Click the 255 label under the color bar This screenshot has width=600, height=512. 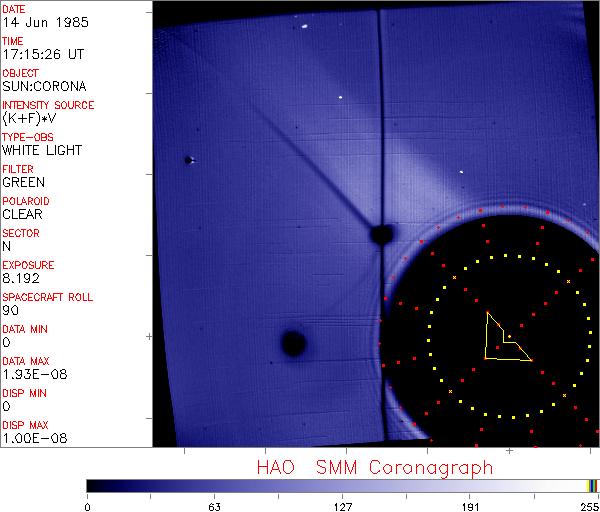pos(589,506)
